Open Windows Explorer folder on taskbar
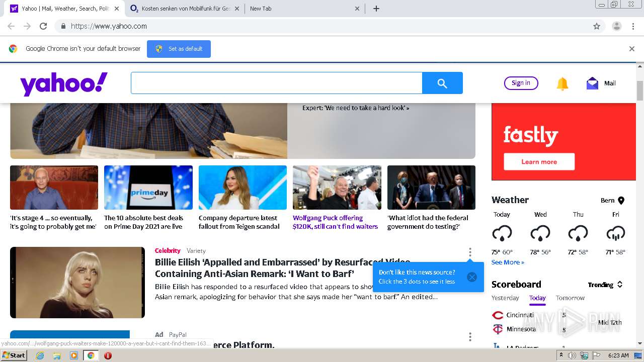The image size is (644, 362). click(x=57, y=355)
